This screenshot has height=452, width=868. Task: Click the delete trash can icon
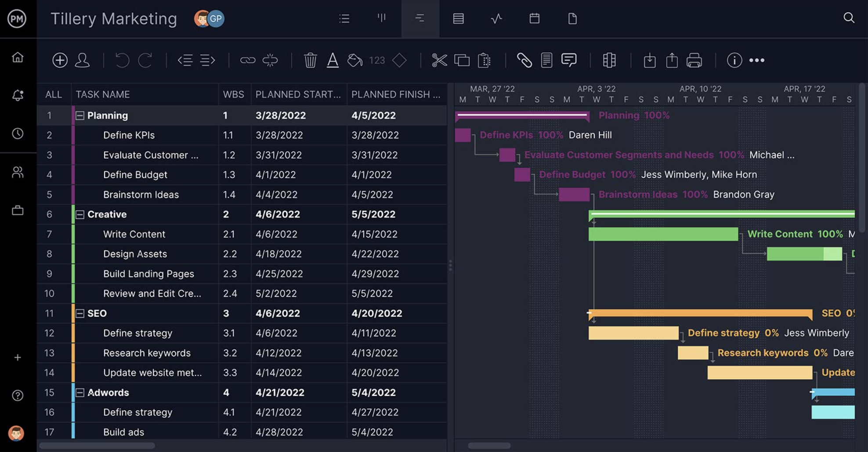[310, 60]
